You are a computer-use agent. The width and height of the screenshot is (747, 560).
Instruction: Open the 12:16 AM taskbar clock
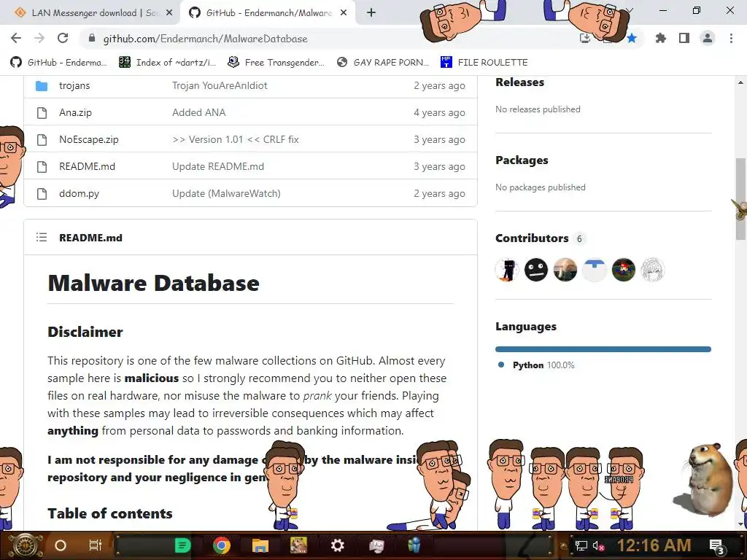pyautogui.click(x=654, y=545)
